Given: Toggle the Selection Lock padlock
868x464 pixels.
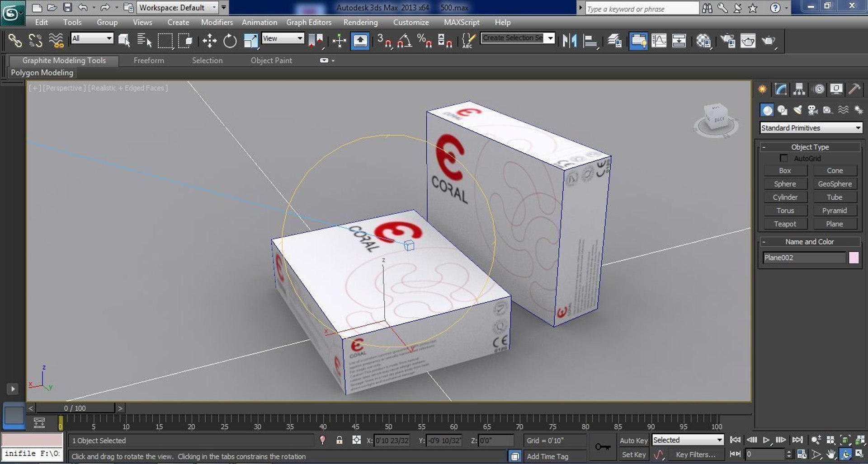Looking at the screenshot, I should tap(339, 440).
